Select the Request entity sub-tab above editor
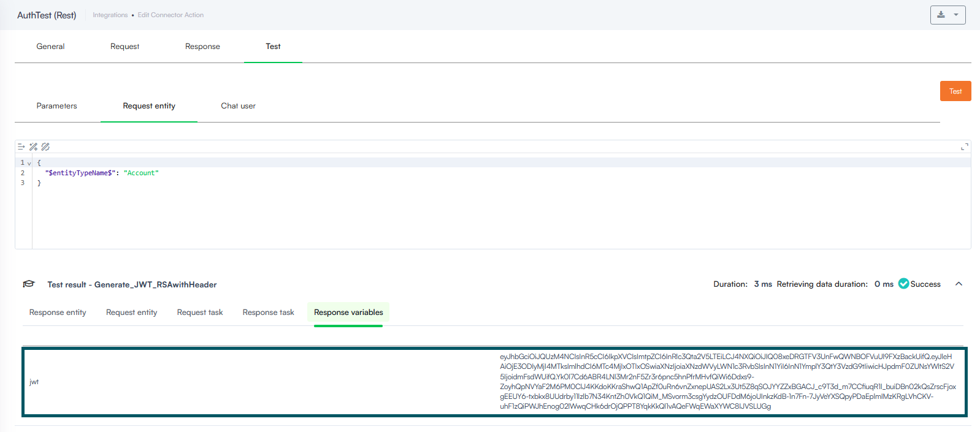 point(149,105)
